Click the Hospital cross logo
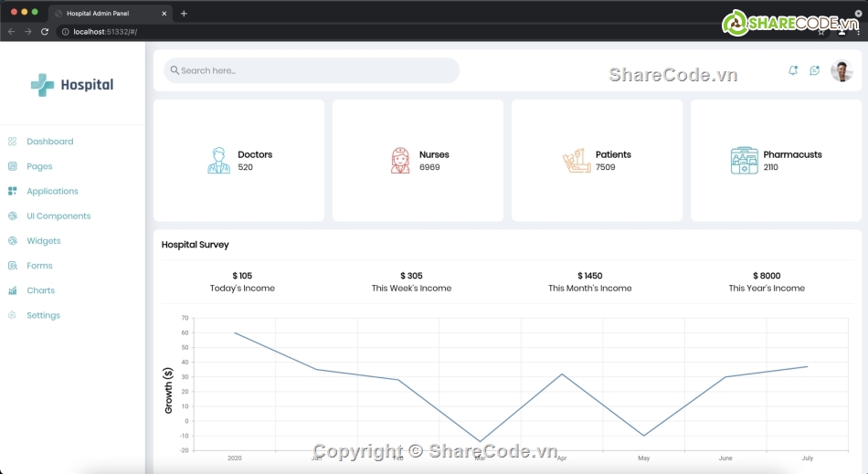868x474 pixels. [42, 85]
